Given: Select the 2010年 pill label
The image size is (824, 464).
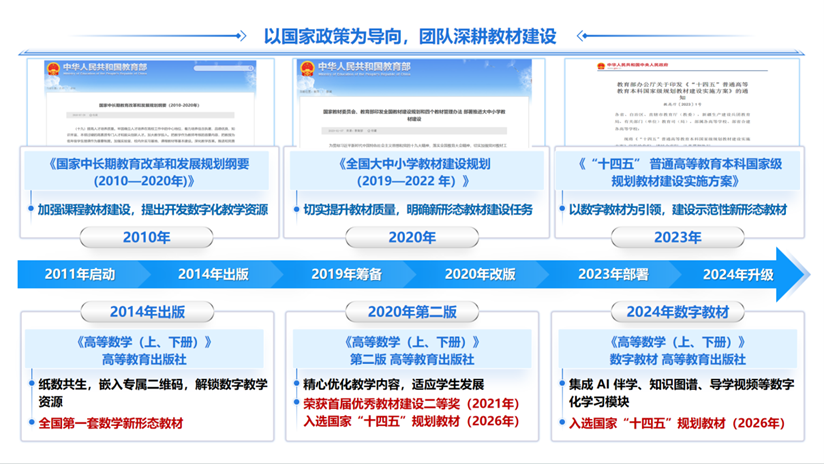Looking at the screenshot, I should point(147,238).
